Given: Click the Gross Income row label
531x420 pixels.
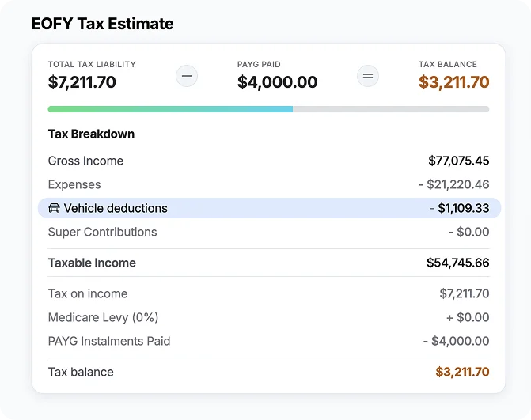Looking at the screenshot, I should pyautogui.click(x=85, y=161).
